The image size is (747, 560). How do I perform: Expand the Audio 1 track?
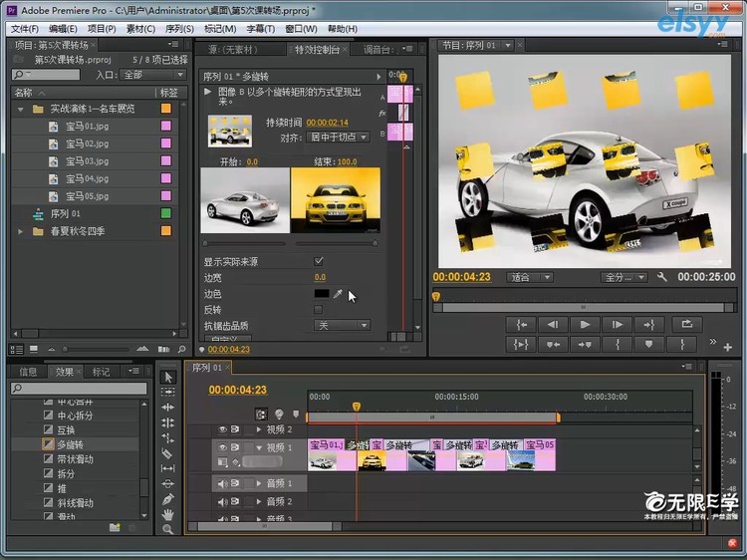(259, 483)
